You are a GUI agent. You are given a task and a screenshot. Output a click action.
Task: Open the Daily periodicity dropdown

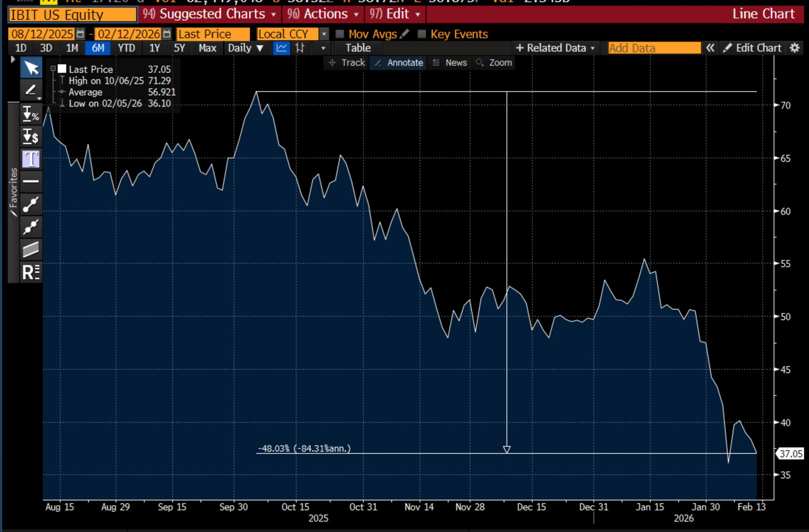tap(245, 48)
